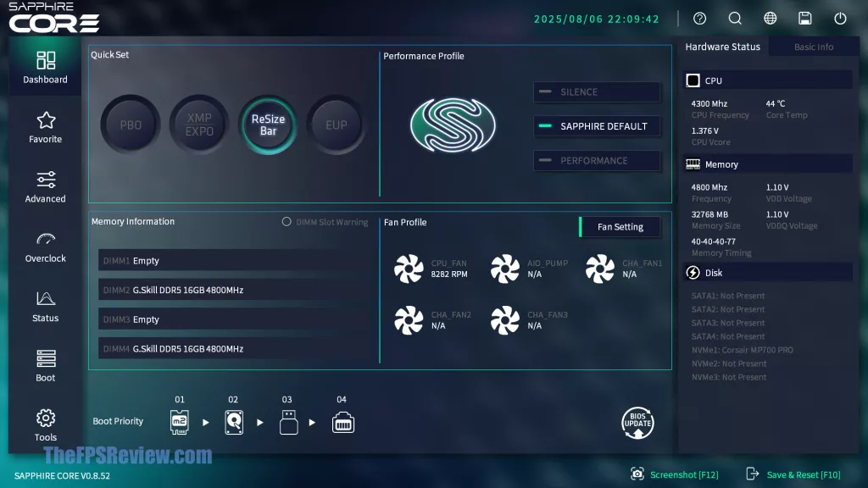
Task: Click the 40-40-40-77 memory timing value
Action: coord(713,241)
